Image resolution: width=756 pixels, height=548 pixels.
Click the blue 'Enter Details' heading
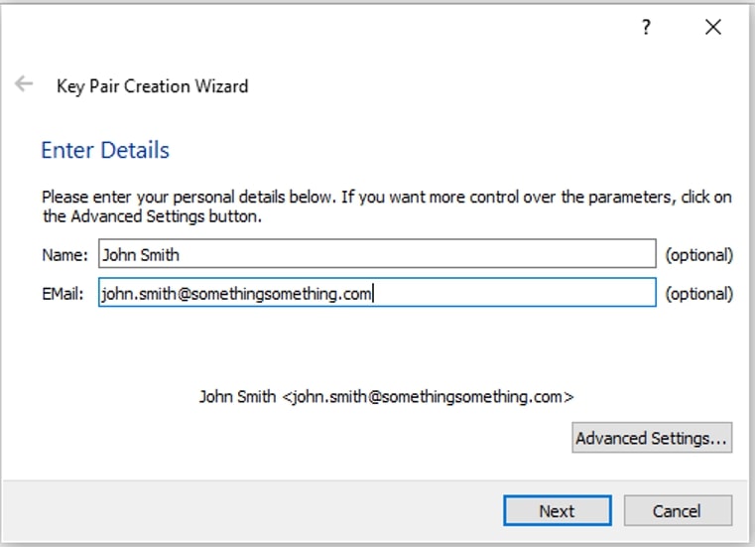pyautogui.click(x=105, y=150)
